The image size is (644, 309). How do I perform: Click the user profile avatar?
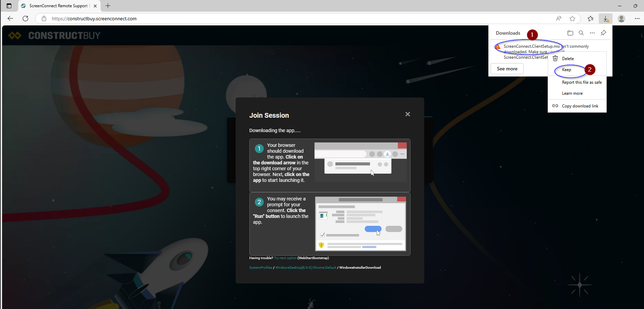622,18
